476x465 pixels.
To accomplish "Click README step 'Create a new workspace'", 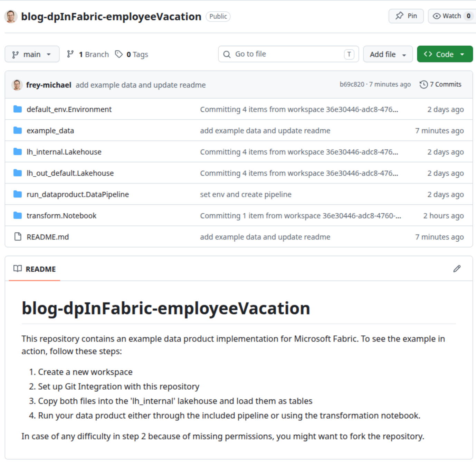I will [x=85, y=372].
